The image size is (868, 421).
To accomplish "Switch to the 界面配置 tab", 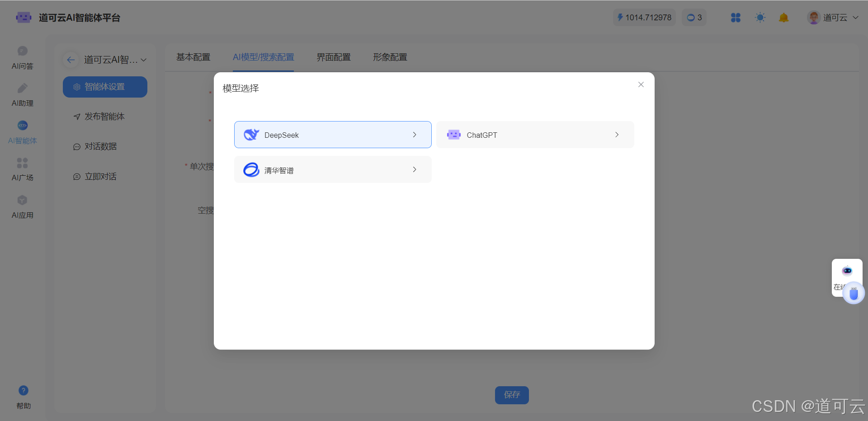I will click(333, 57).
